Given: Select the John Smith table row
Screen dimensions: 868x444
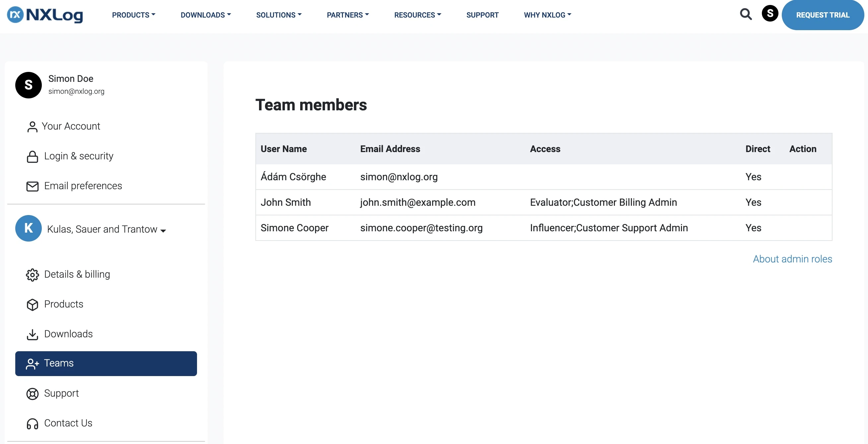Looking at the screenshot, I should coord(544,202).
